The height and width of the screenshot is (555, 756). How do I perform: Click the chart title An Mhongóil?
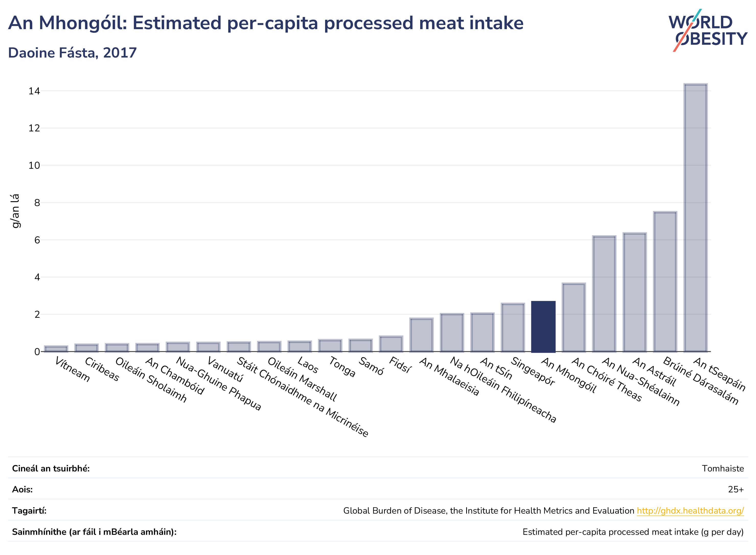pos(266,23)
